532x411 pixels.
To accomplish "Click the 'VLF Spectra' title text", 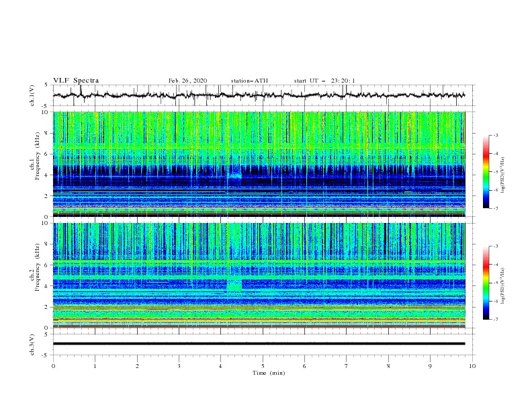I will pyautogui.click(x=76, y=81).
